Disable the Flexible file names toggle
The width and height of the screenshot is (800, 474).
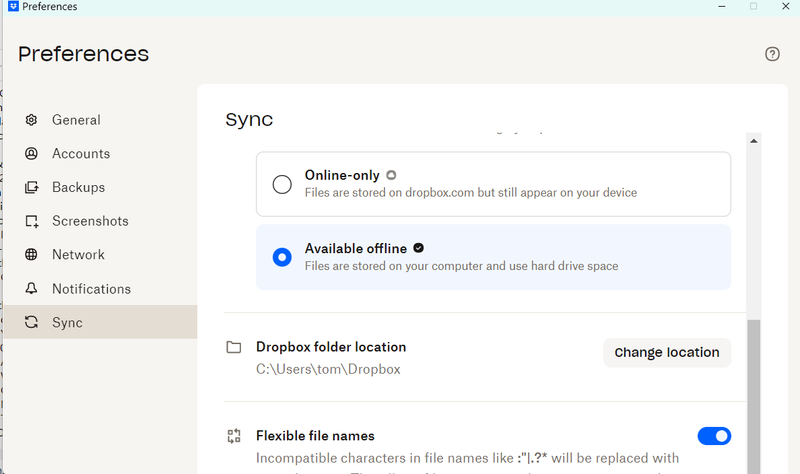pyautogui.click(x=714, y=436)
